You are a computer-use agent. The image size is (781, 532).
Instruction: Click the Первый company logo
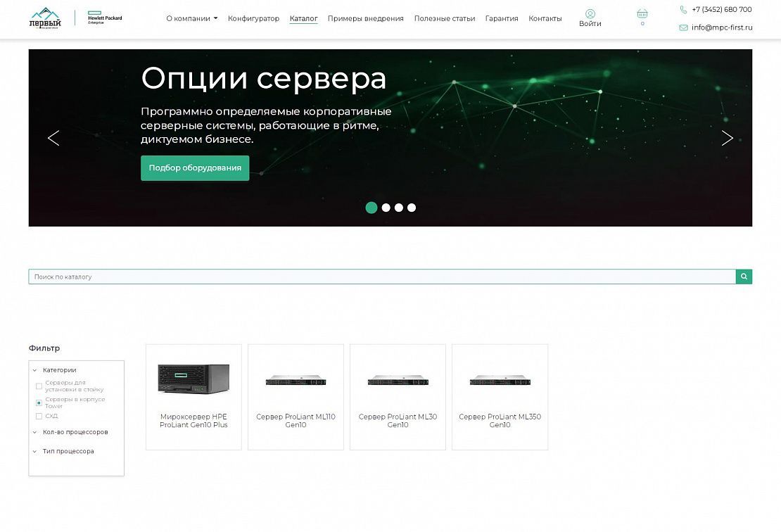coord(46,18)
